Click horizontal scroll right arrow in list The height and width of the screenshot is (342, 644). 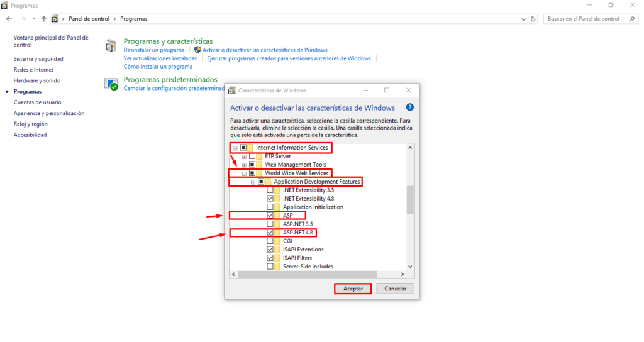pyautogui.click(x=402, y=274)
